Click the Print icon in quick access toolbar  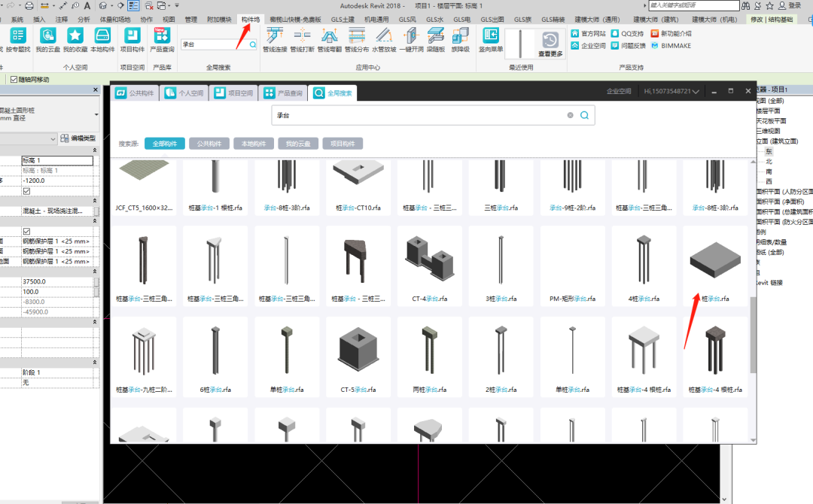pos(29,6)
